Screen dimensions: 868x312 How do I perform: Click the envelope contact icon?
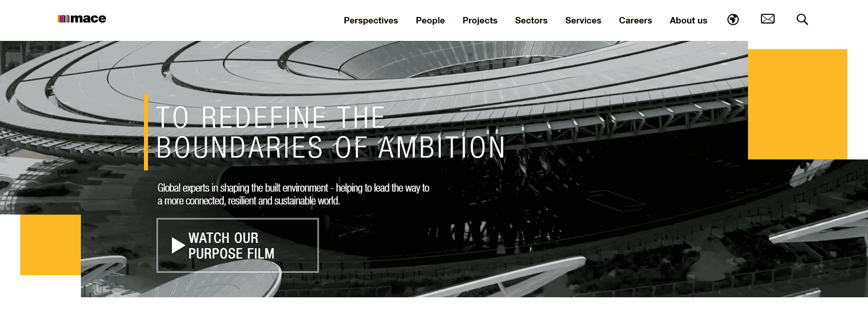coord(767,19)
